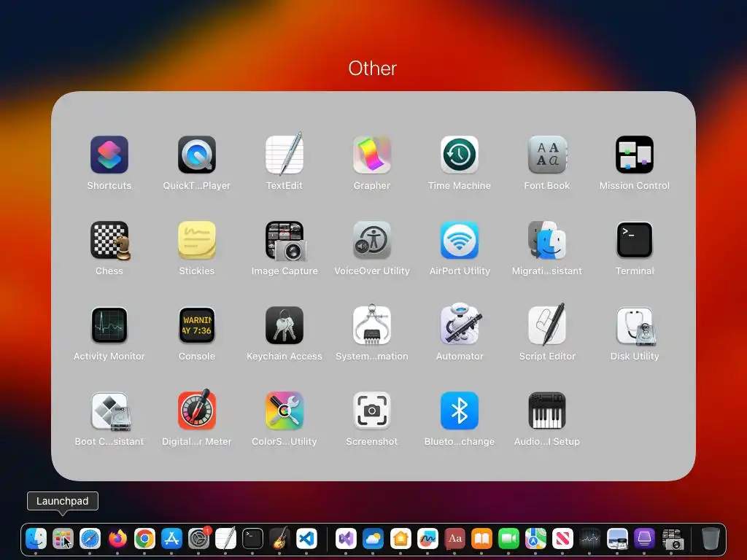Start the Chess app
This screenshot has width=747, height=560.
110,241
